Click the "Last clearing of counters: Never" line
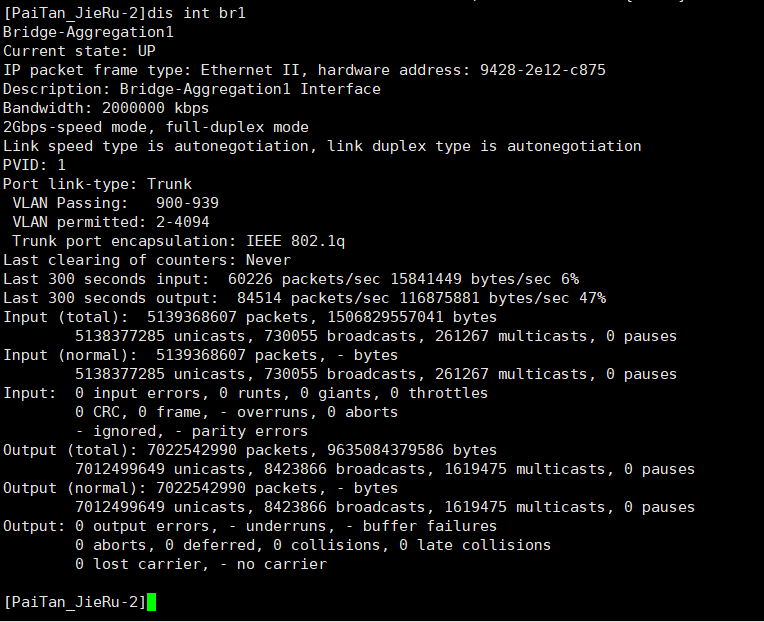Viewport: 764px width, 622px height. pyautogui.click(x=133, y=260)
